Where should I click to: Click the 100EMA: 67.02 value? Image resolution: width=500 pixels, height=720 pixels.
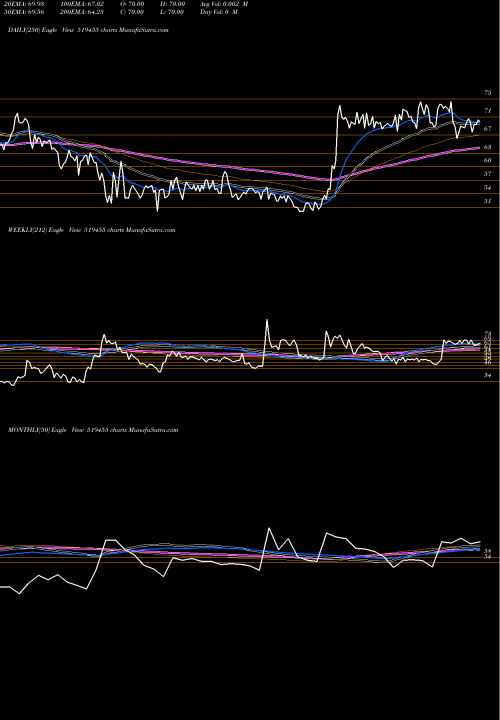(81, 4)
